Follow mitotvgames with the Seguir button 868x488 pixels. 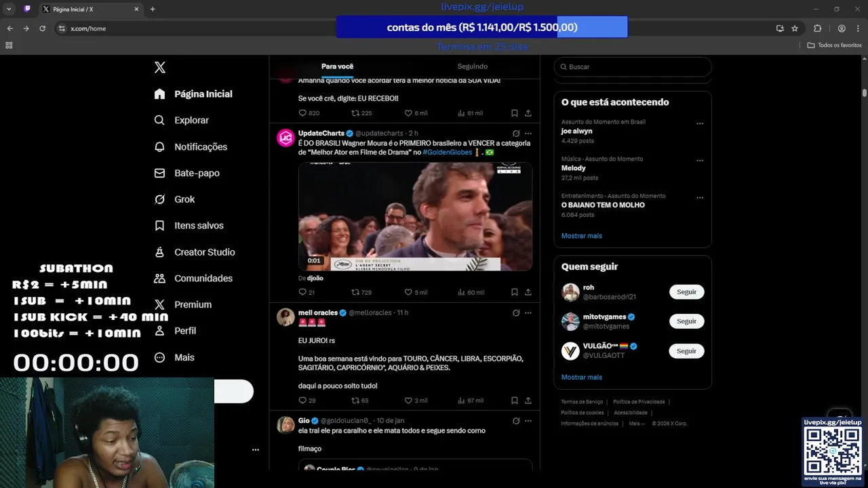click(686, 321)
